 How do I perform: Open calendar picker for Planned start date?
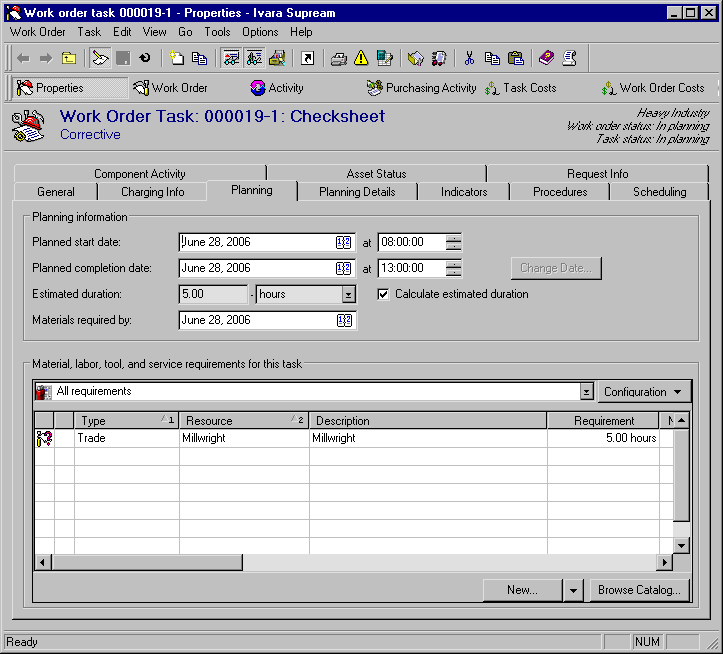tap(344, 242)
